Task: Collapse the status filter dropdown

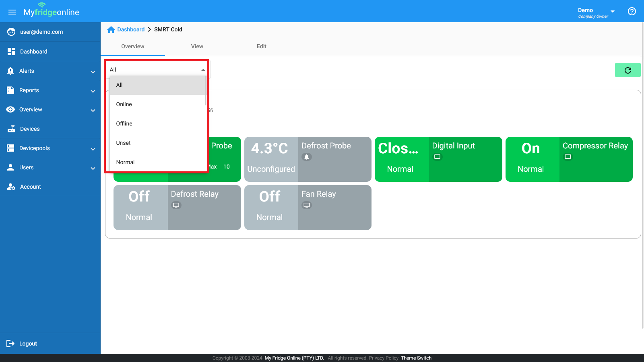Action: pos(203,69)
